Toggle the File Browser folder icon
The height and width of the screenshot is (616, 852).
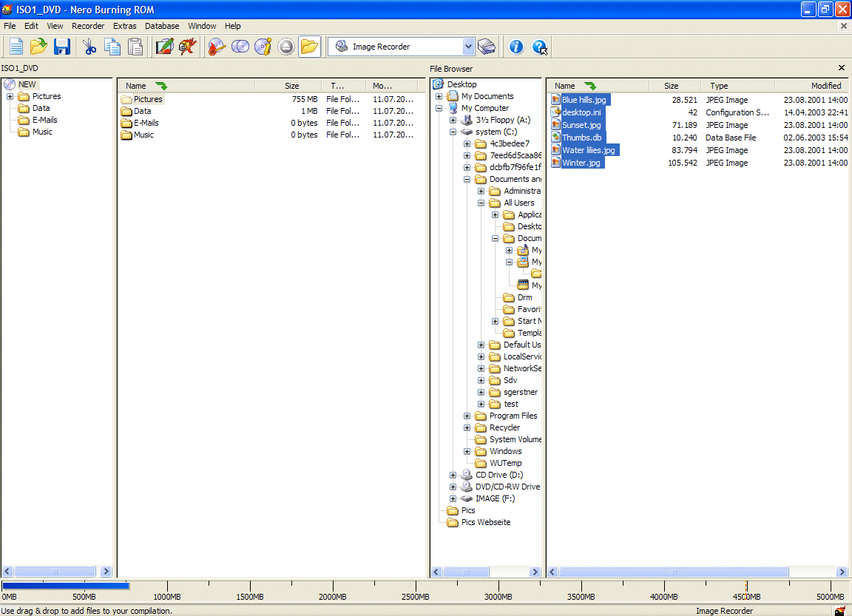click(309, 47)
